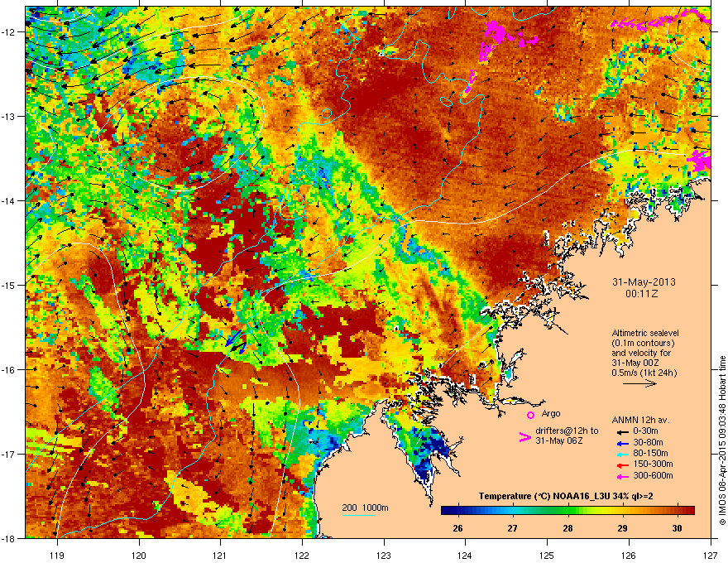Click the black arrow beside 0-30m

[x=621, y=431]
